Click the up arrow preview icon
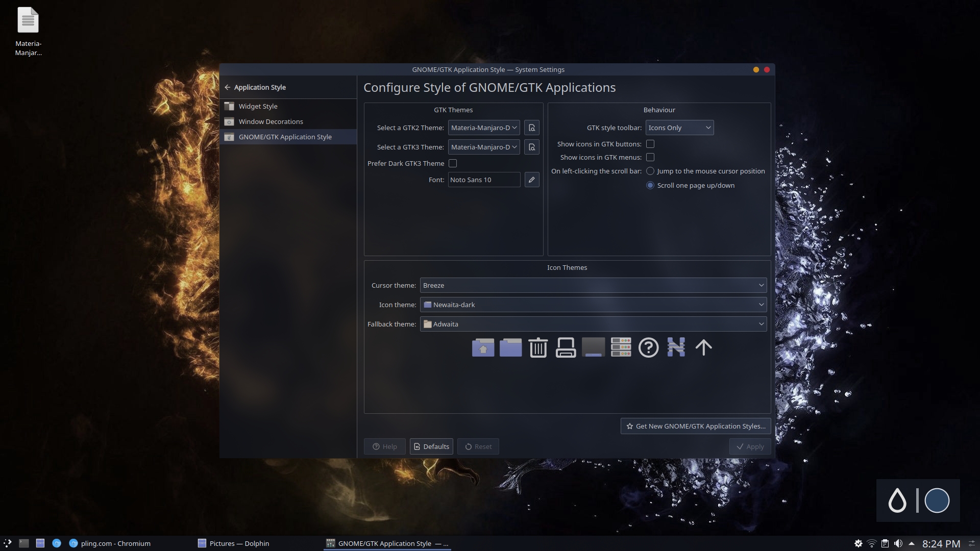980x551 pixels. point(703,347)
